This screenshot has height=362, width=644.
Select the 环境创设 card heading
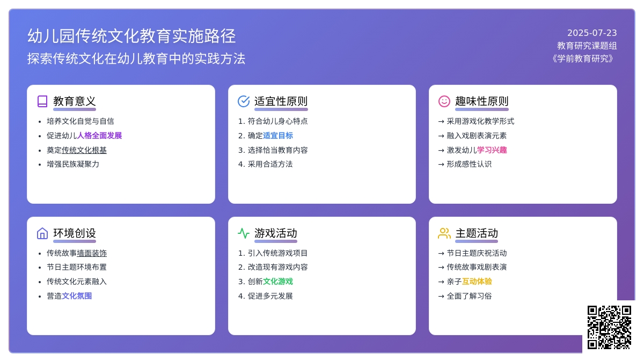coord(75,233)
